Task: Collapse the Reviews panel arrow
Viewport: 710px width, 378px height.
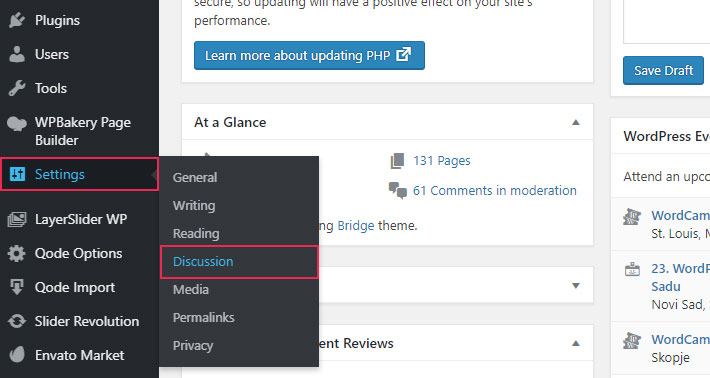Action: pyautogui.click(x=576, y=343)
